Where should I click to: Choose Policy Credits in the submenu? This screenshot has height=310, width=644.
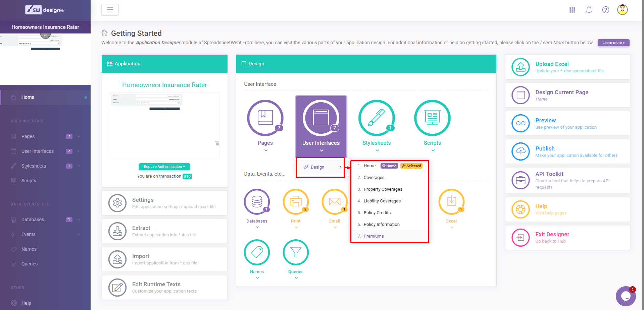pyautogui.click(x=377, y=213)
